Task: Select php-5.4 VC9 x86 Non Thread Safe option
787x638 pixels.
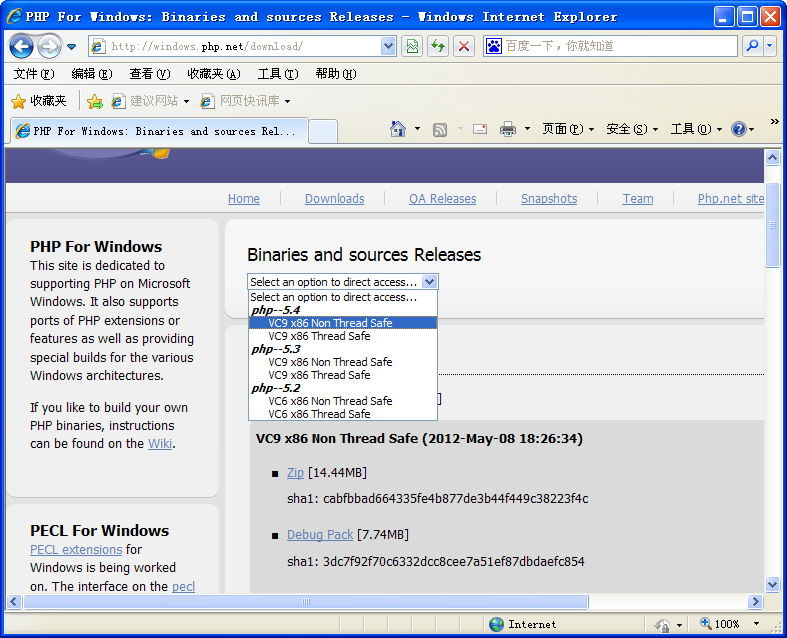Action: click(343, 323)
